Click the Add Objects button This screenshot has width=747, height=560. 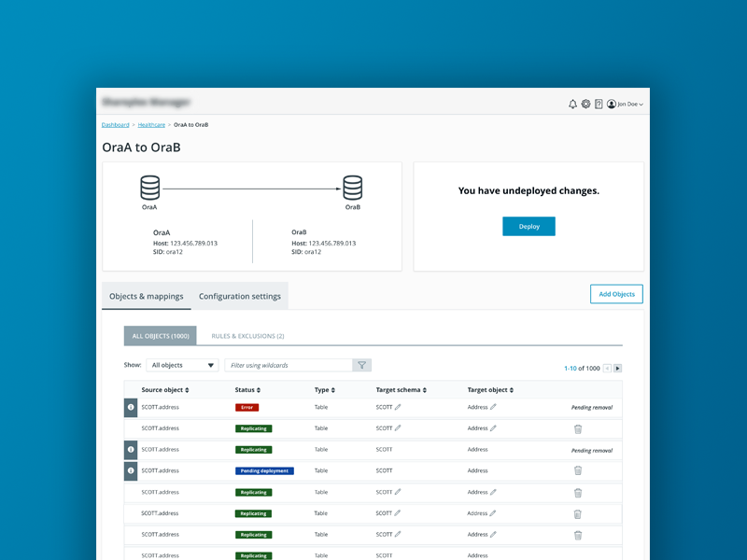(616, 294)
